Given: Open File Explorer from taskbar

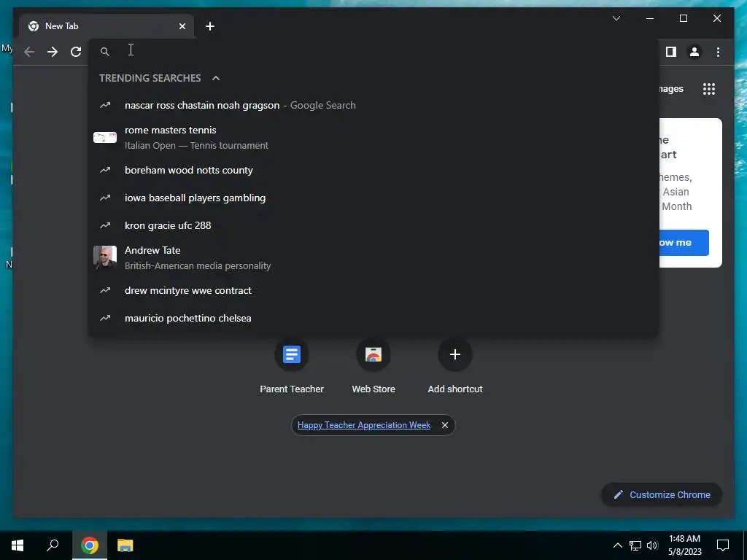Looking at the screenshot, I should (x=125, y=545).
